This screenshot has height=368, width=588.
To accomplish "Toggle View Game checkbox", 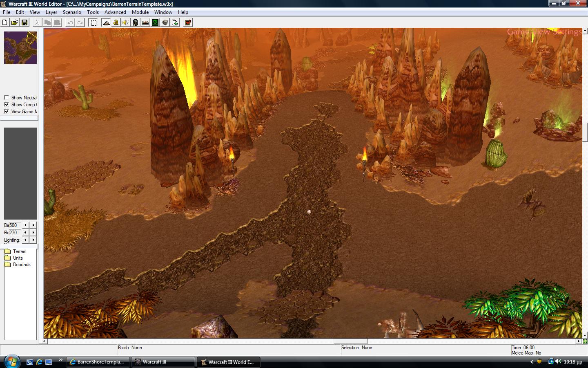I will click(7, 111).
